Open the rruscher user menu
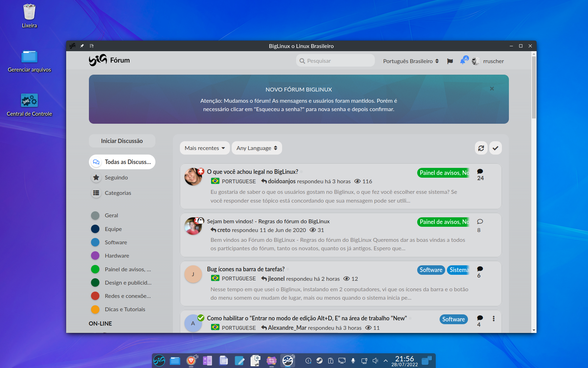The image size is (588, 368). pos(488,61)
